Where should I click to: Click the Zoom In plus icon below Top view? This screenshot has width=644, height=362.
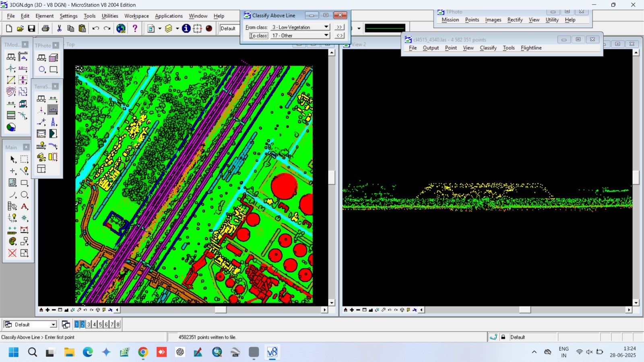click(47, 310)
